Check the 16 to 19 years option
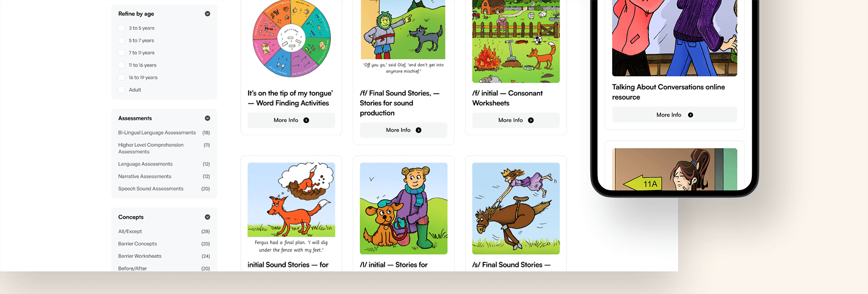Viewport: 868px width, 294px height. (x=122, y=78)
